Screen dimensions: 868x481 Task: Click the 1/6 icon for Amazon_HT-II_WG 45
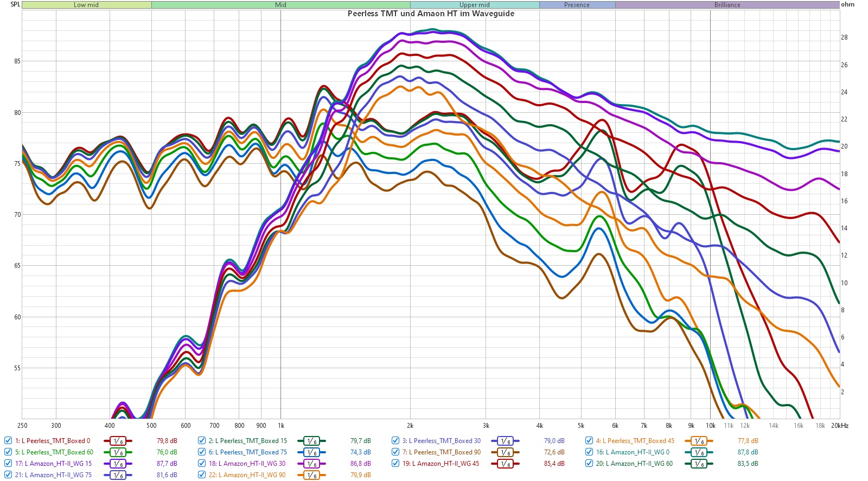505,464
